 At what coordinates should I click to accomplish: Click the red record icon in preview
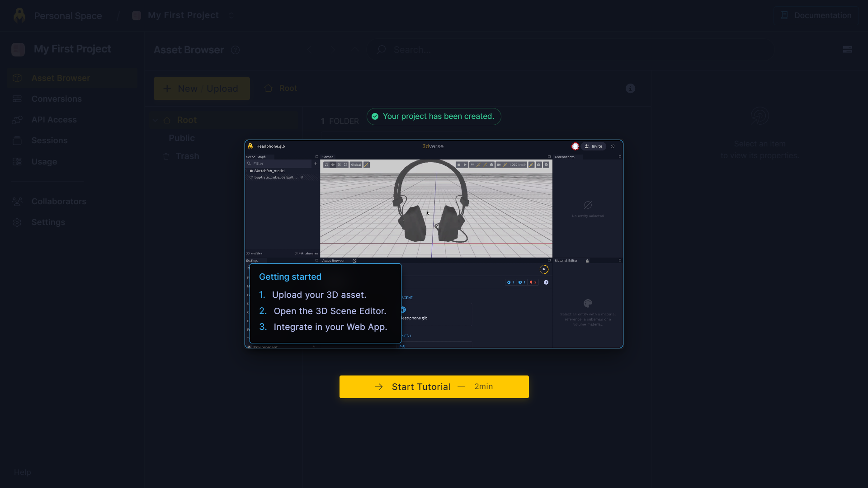[x=575, y=146]
